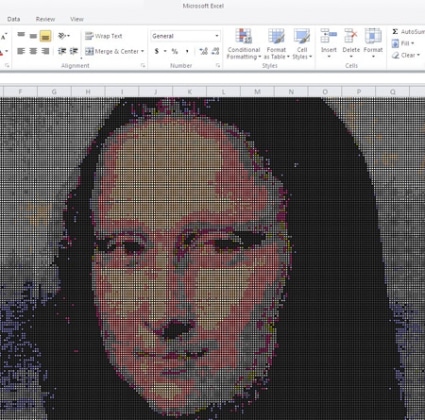Open Cell Styles gallery

pos(302,44)
